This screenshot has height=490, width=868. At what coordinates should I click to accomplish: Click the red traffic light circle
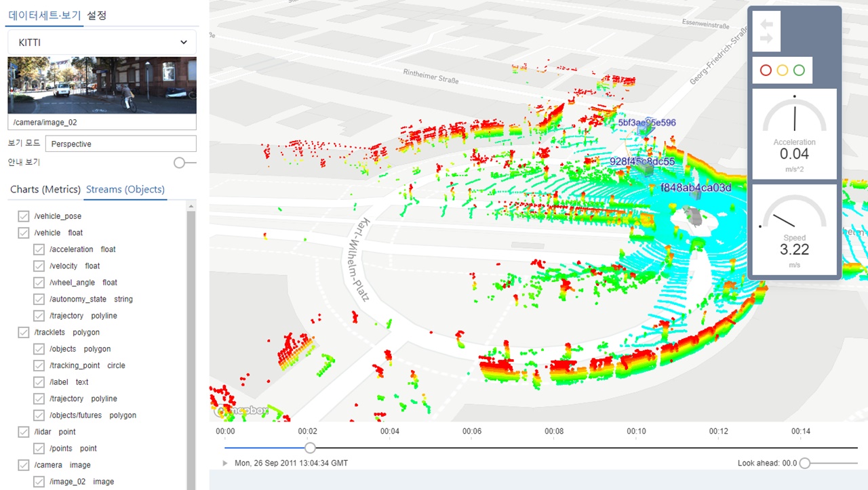click(x=766, y=70)
